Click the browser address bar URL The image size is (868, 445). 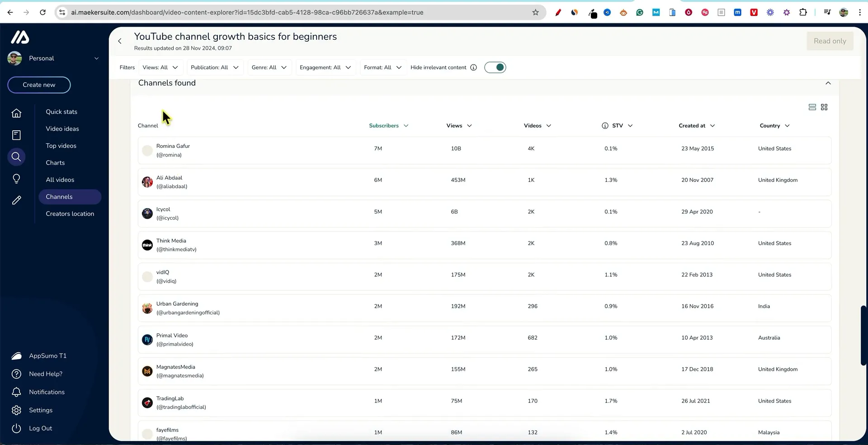[x=247, y=12]
